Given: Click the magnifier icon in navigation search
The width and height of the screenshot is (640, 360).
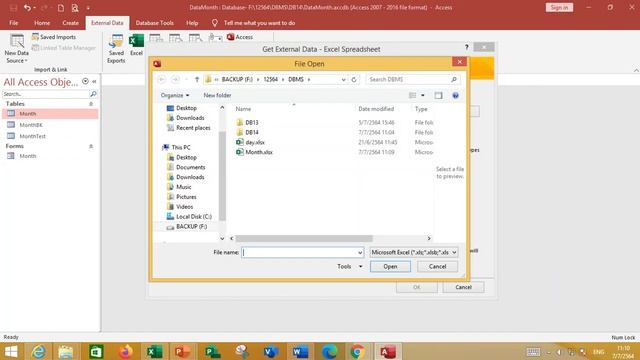Looking at the screenshot, I should [93, 94].
